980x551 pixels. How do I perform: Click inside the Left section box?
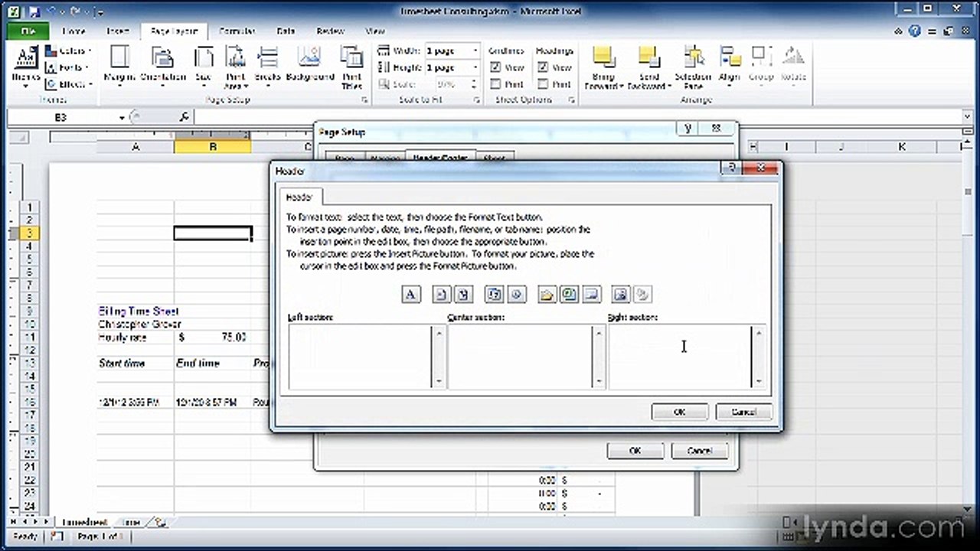[361, 356]
